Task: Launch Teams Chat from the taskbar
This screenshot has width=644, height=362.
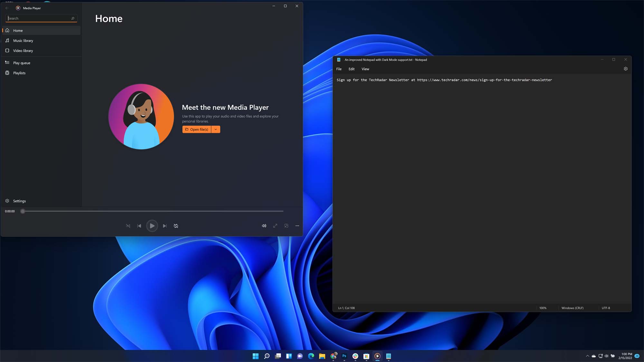Action: point(300,356)
